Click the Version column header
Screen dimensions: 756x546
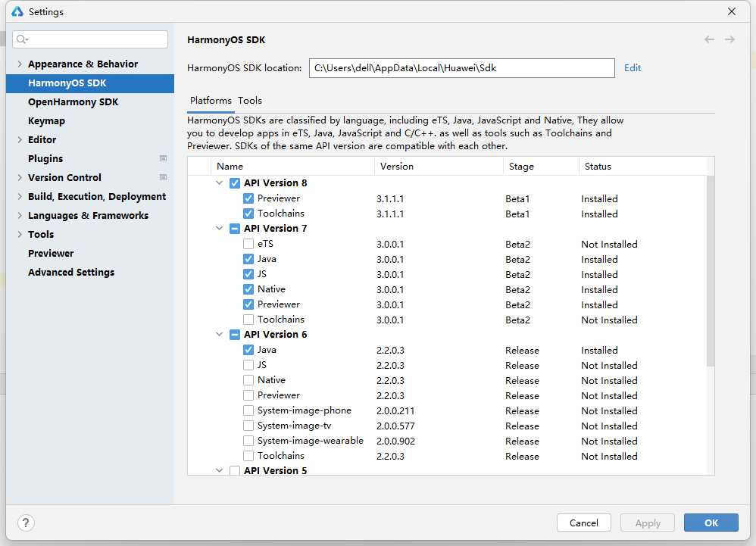tap(439, 167)
